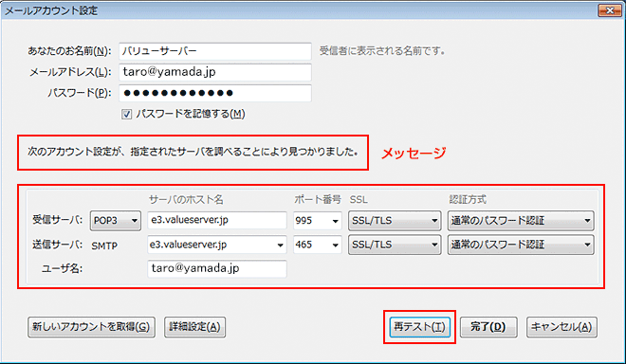The height and width of the screenshot is (364, 626).
Task: Click the 送信サーバ: row label
Action: [x=58, y=245]
